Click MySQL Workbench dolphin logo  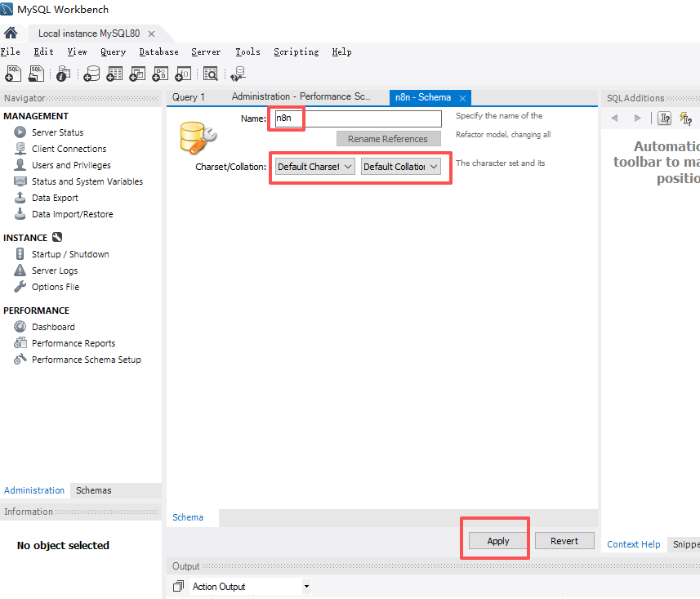(7, 9)
